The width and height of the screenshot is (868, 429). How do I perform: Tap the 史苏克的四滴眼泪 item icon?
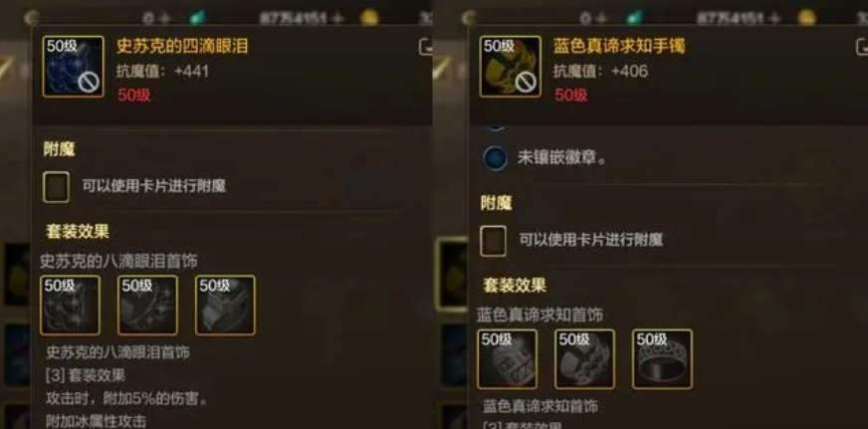(73, 67)
